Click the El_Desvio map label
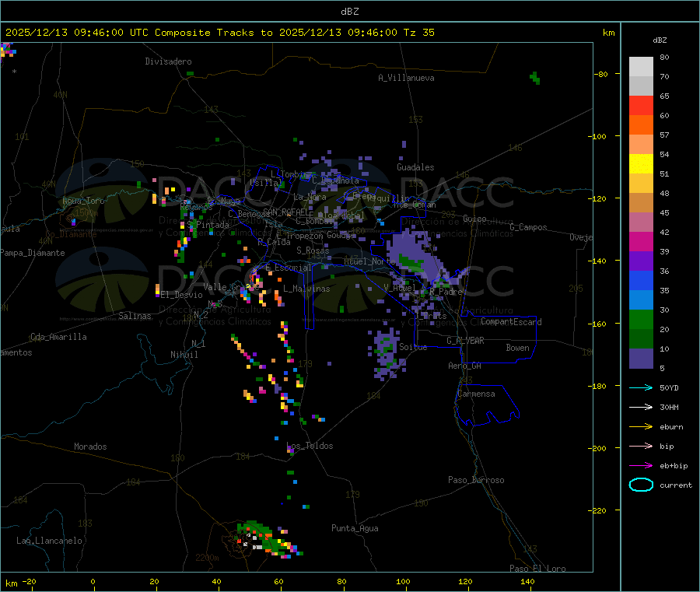The height and width of the screenshot is (592, 700). [x=182, y=295]
